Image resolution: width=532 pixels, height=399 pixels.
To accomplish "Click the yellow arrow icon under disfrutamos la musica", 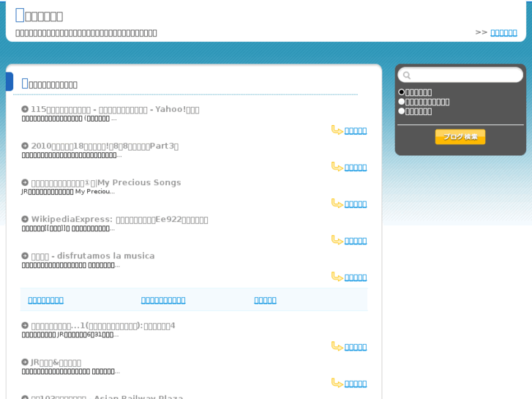I will tap(337, 277).
